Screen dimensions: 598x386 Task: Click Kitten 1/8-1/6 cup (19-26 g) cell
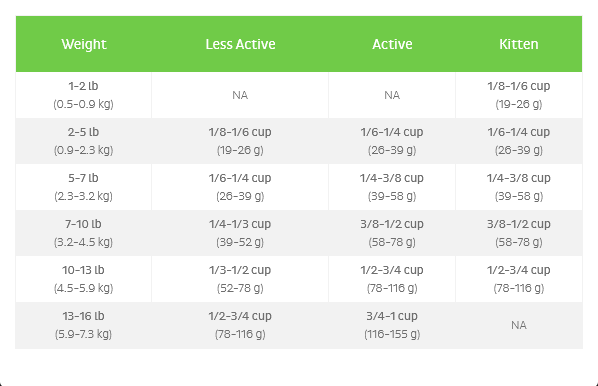(x=519, y=95)
